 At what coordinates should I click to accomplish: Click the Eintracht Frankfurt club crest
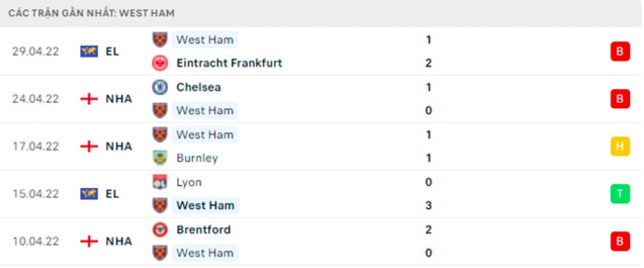pos(160,63)
